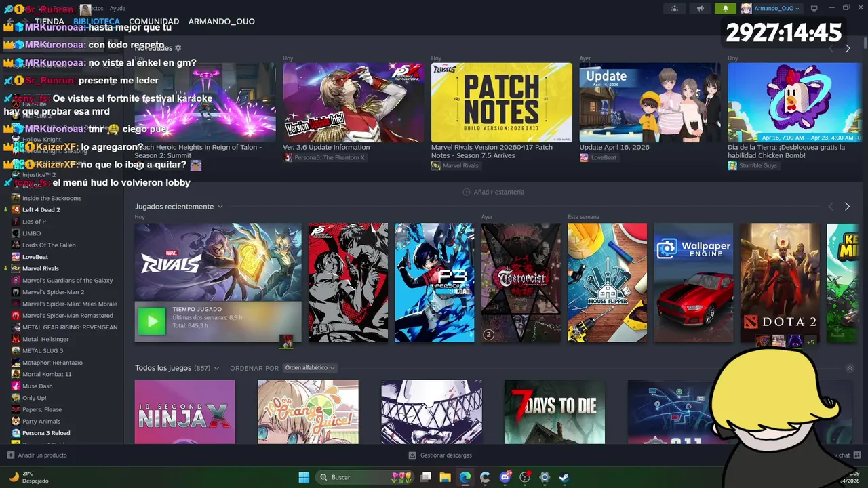Image resolution: width=868 pixels, height=488 pixels.
Task: Select LoveBeat in game list
Action: coord(35,257)
